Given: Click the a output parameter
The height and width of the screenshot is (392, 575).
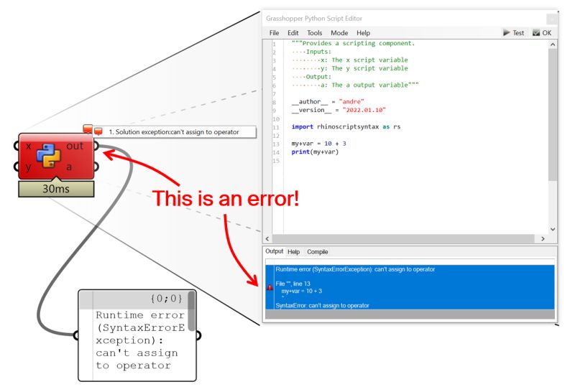Looking at the screenshot, I should tap(69, 167).
